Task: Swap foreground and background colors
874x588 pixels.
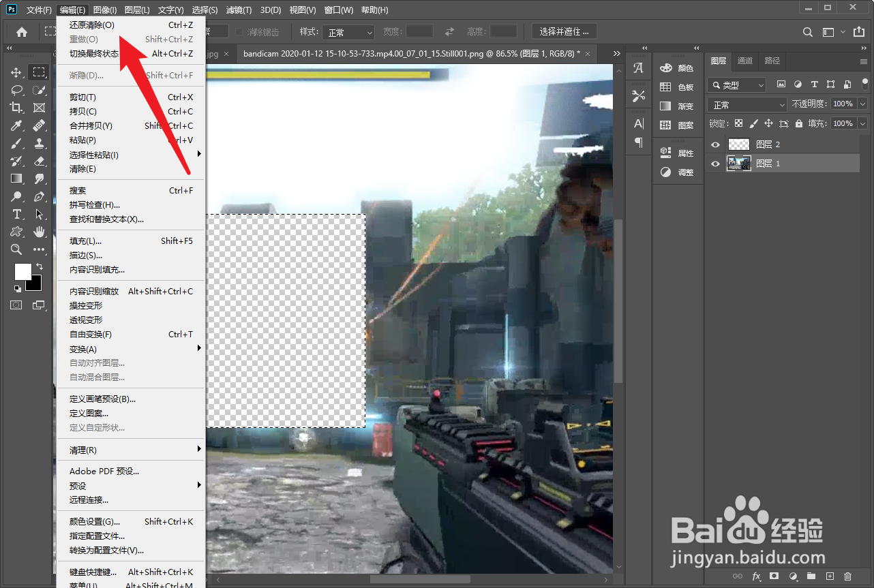Action: pos(40,266)
